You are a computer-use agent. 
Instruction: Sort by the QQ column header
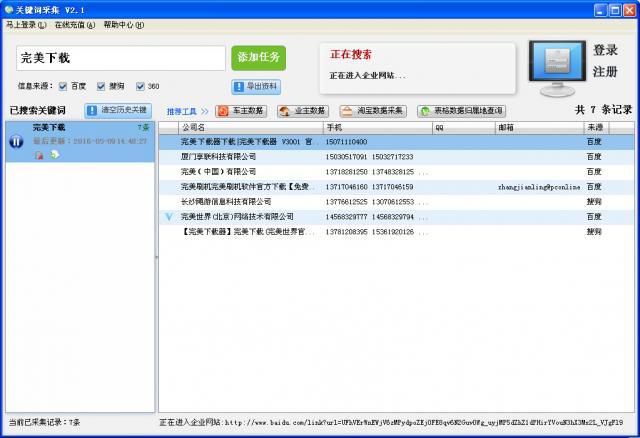tap(464, 128)
